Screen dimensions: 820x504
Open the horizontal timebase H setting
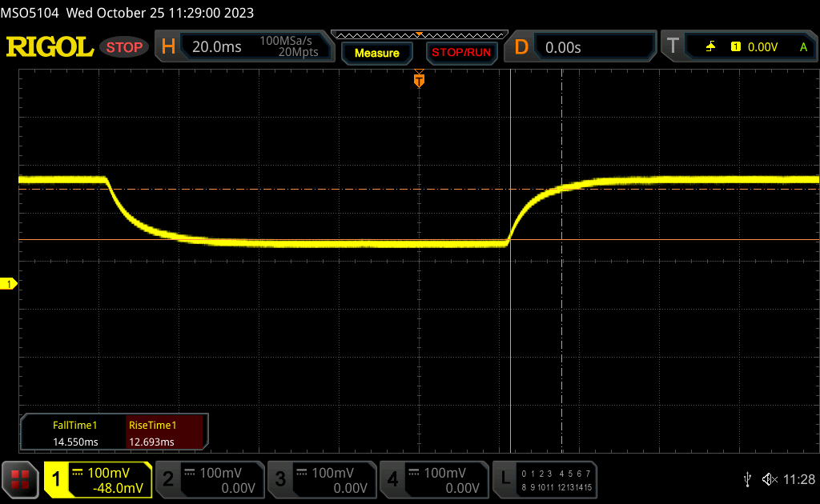pyautogui.click(x=168, y=47)
